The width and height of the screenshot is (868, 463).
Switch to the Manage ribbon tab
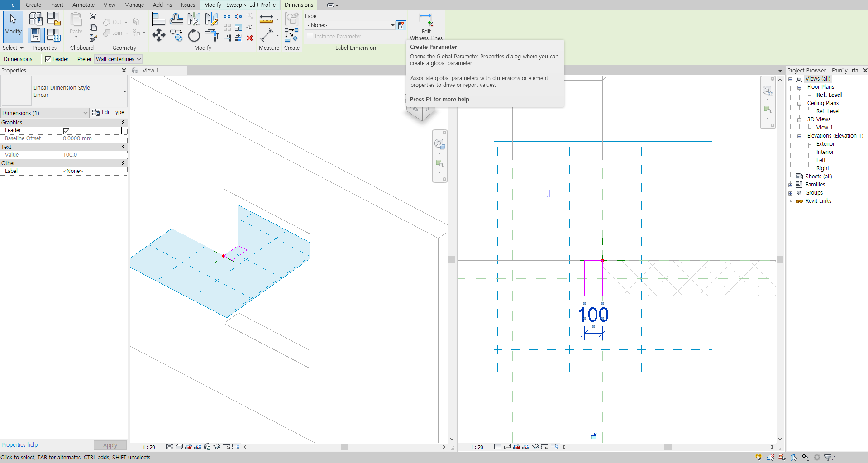[134, 5]
